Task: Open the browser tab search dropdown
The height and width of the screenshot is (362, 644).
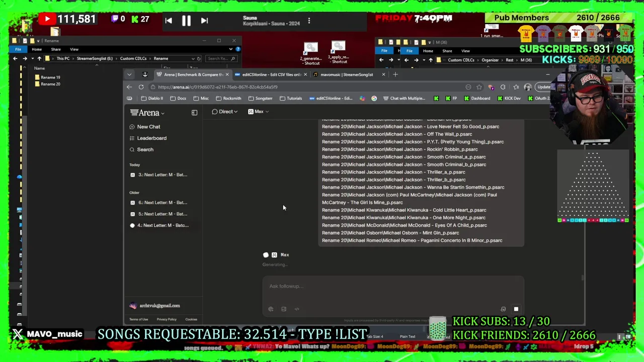Action: [x=129, y=74]
